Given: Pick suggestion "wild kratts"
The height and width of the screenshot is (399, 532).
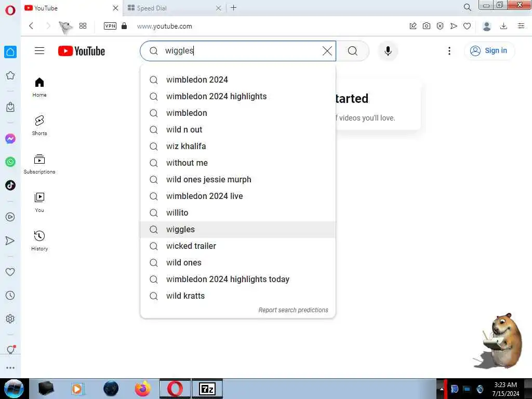Looking at the screenshot, I should [x=237, y=296].
